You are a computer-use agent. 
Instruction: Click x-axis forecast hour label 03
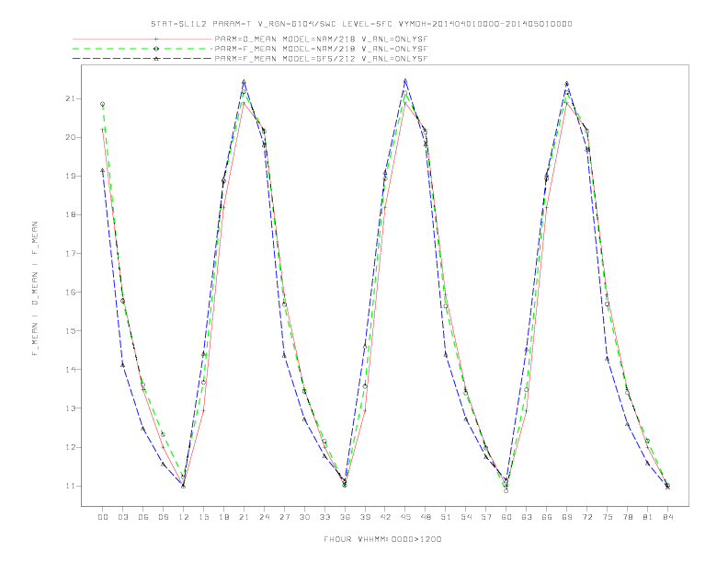pyautogui.click(x=122, y=517)
